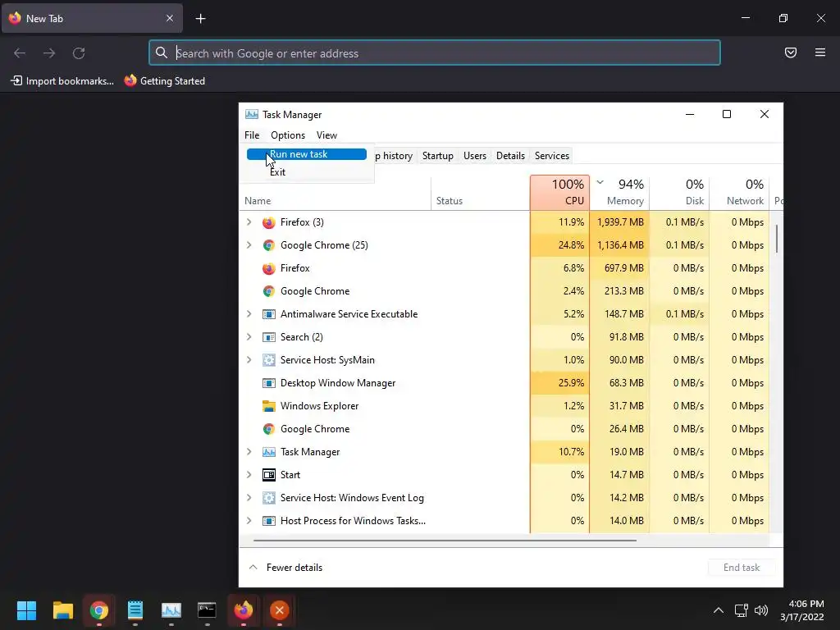Switch to the Startup tab
Viewport: 840px width, 630px height.
point(438,156)
